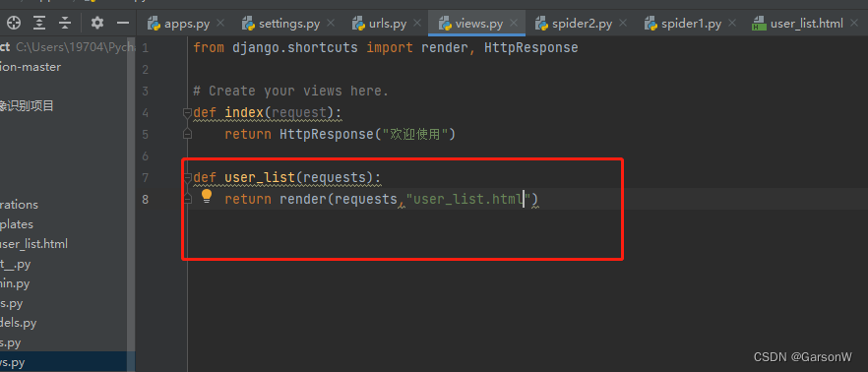Hide the Project panel with minus icon

tap(123, 23)
